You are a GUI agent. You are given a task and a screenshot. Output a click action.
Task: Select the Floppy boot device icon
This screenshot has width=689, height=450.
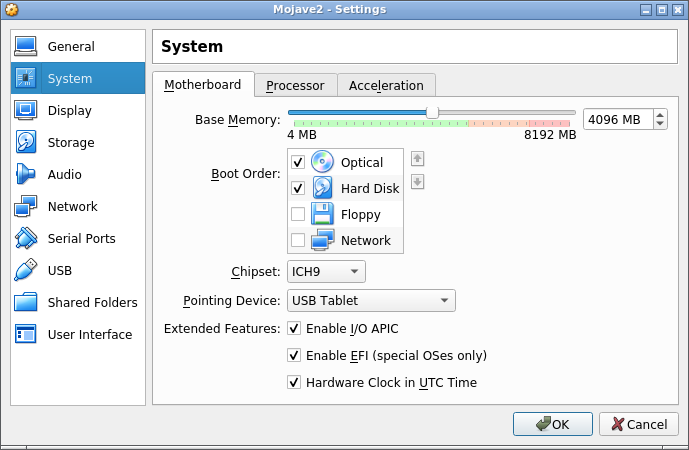click(322, 214)
